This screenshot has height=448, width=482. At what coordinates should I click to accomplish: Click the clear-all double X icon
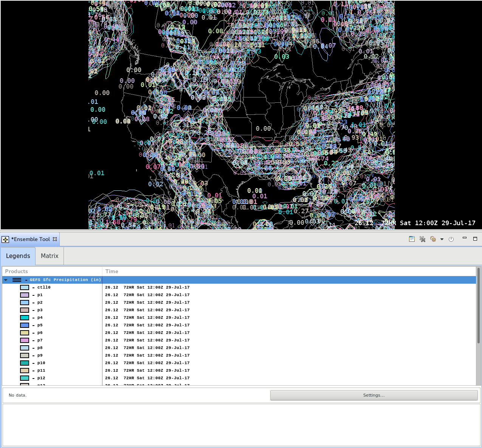pos(422,239)
